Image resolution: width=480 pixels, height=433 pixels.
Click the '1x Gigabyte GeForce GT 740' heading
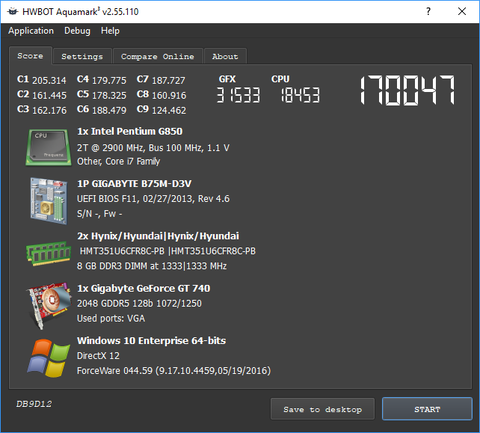[144, 288]
